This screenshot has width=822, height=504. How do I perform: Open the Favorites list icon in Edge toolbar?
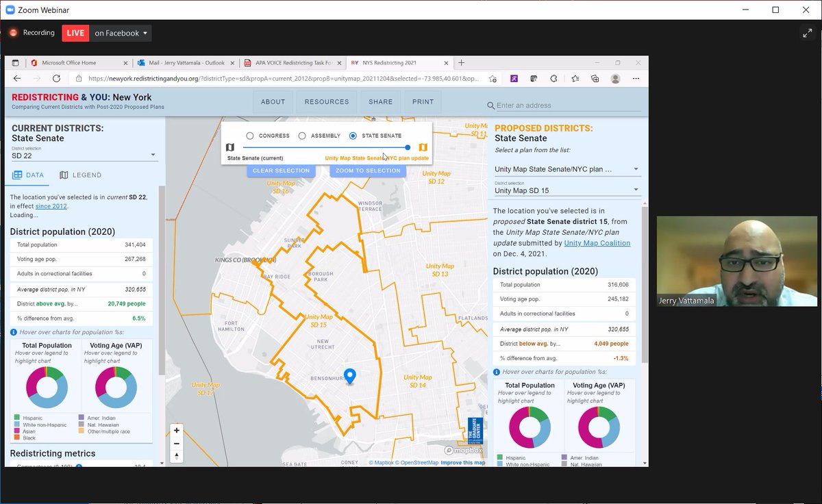click(574, 79)
